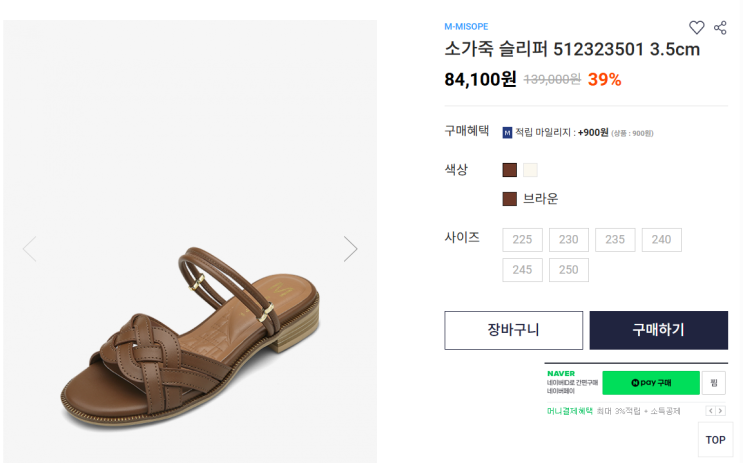Image resolution: width=743 pixels, height=463 pixels.
Task: Click the share icon
Action: (720, 28)
